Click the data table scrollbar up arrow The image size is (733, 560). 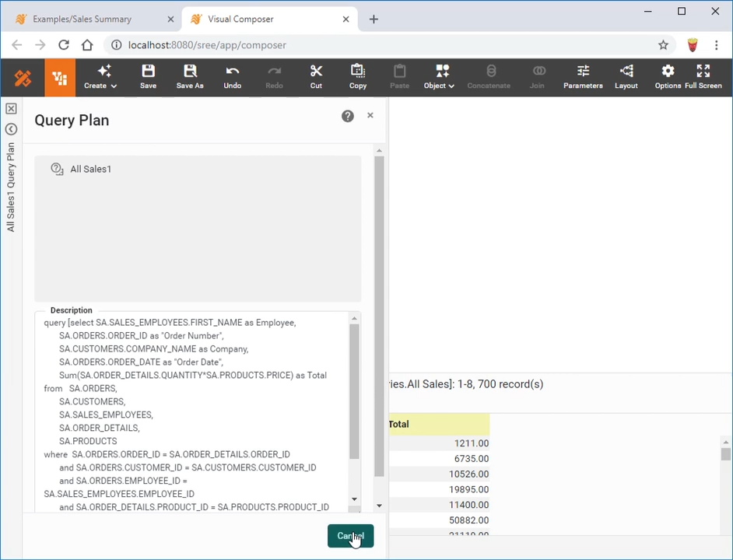pyautogui.click(x=725, y=442)
